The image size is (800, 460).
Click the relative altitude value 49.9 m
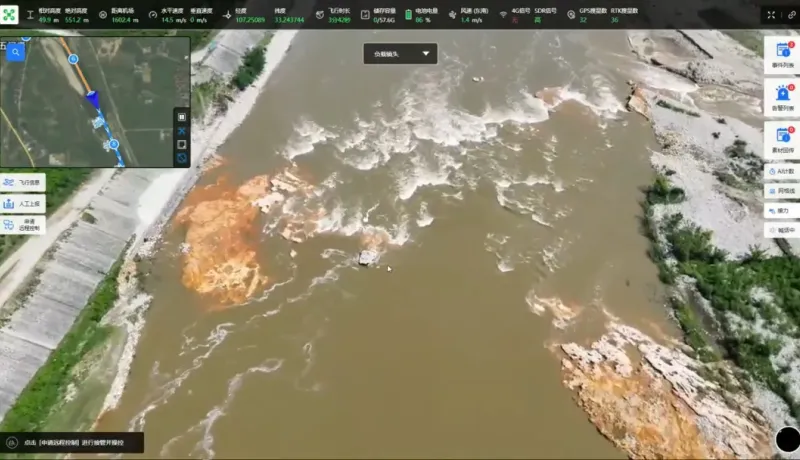(x=48, y=20)
